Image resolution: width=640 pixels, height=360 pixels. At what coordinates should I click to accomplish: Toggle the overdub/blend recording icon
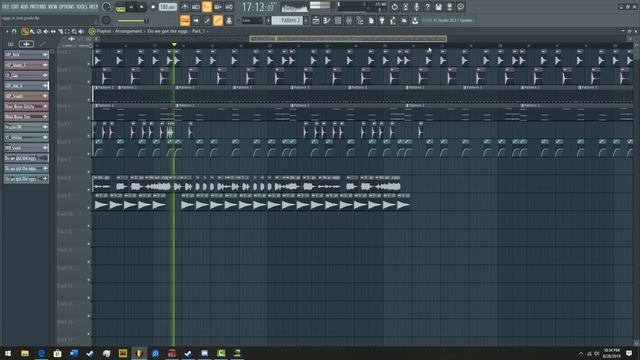tap(218, 7)
